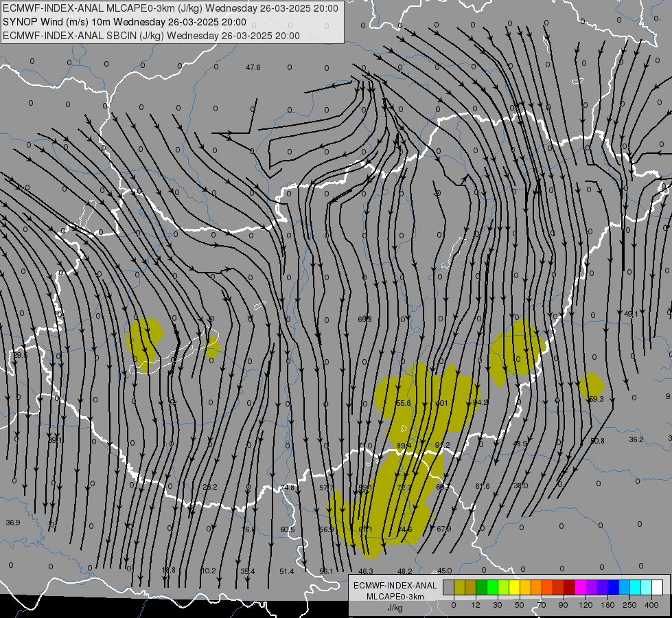Viewport: 672px width, 618px height.
Task: Click legend tick value 250
Action: pyautogui.click(x=629, y=605)
